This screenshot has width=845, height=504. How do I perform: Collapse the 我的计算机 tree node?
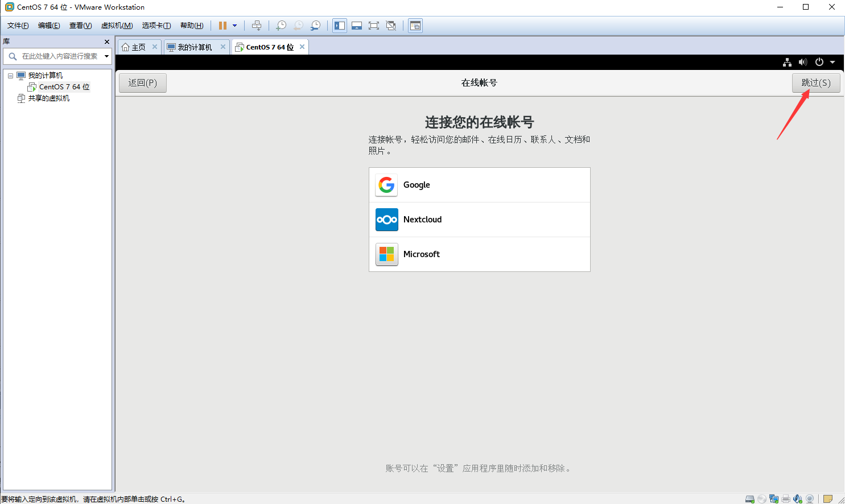(10, 76)
